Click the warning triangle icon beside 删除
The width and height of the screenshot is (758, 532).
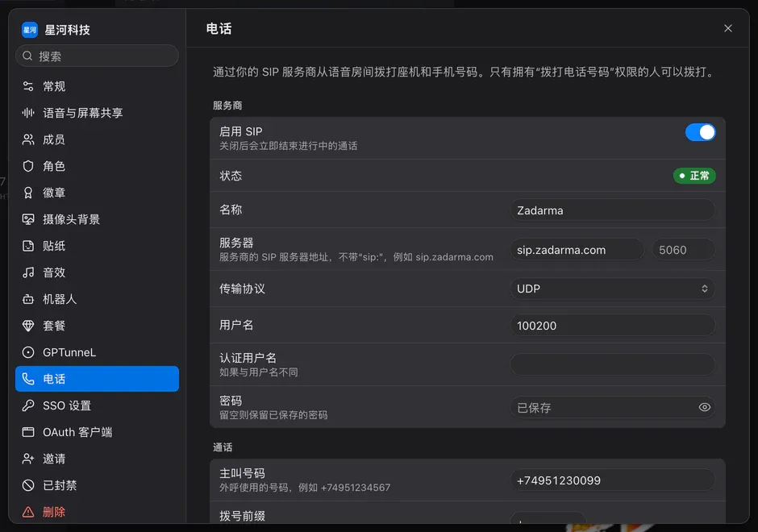coord(28,512)
